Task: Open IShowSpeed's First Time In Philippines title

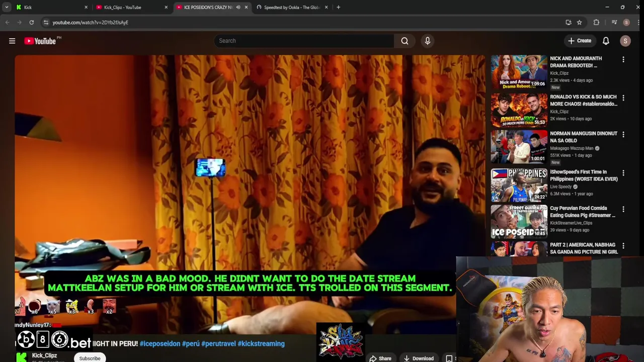Action: coord(584,175)
